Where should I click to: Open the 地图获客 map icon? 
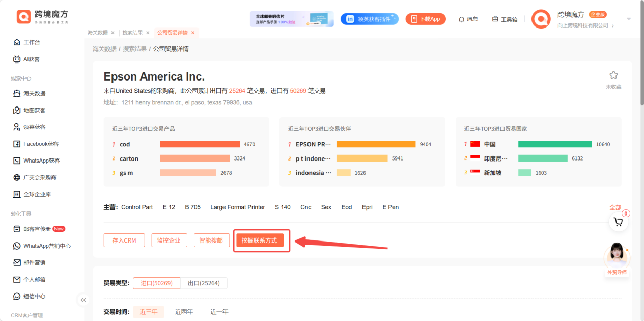coord(17,110)
